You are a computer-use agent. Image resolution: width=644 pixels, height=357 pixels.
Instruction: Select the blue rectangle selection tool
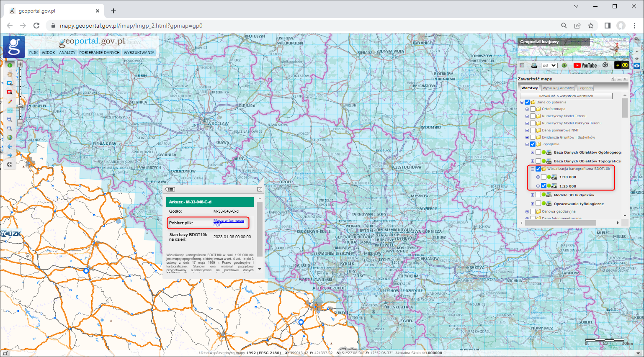(x=9, y=83)
